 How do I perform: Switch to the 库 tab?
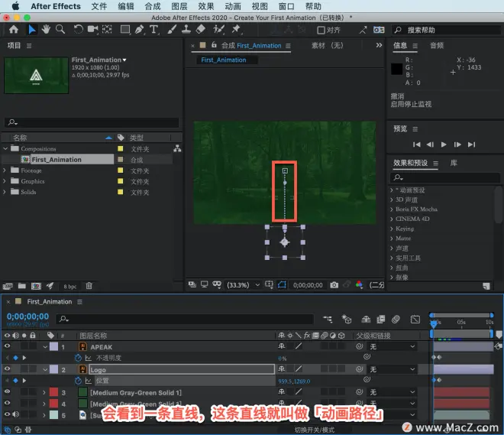[454, 163]
